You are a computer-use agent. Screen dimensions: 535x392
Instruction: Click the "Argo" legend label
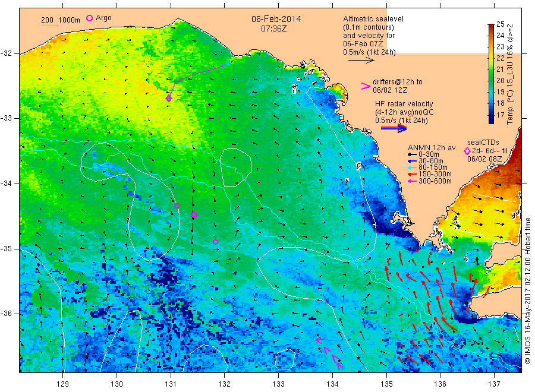[103, 18]
